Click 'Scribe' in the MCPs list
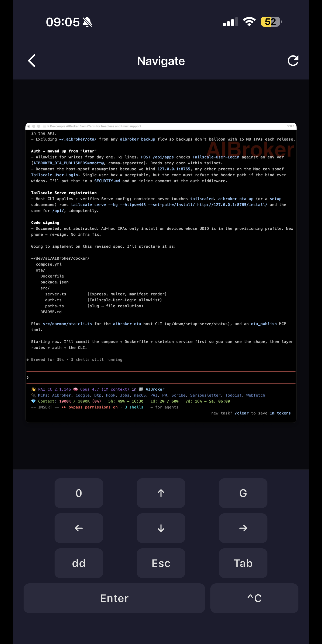322x644 pixels. point(179,395)
